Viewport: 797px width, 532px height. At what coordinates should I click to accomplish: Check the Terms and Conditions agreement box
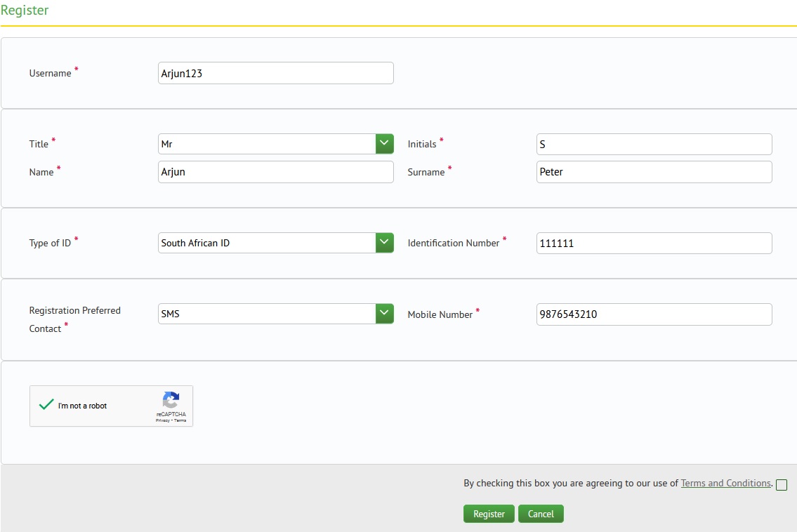(x=782, y=485)
